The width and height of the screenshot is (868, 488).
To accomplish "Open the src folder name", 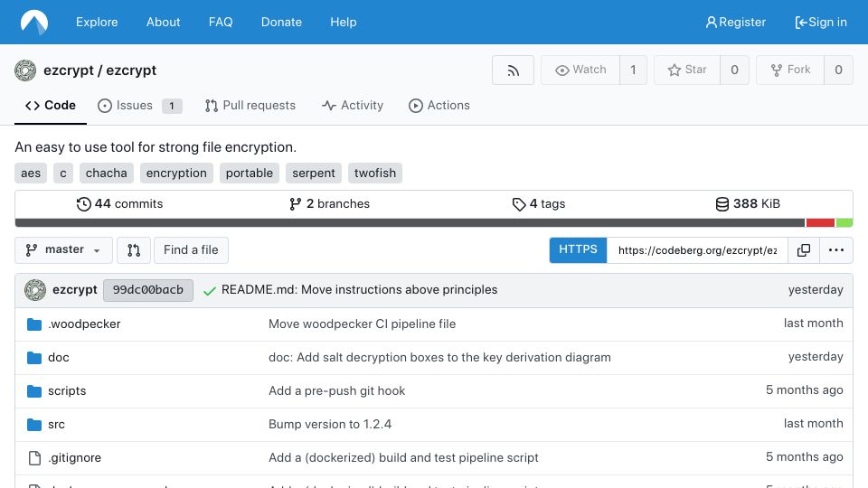I will tap(56, 425).
